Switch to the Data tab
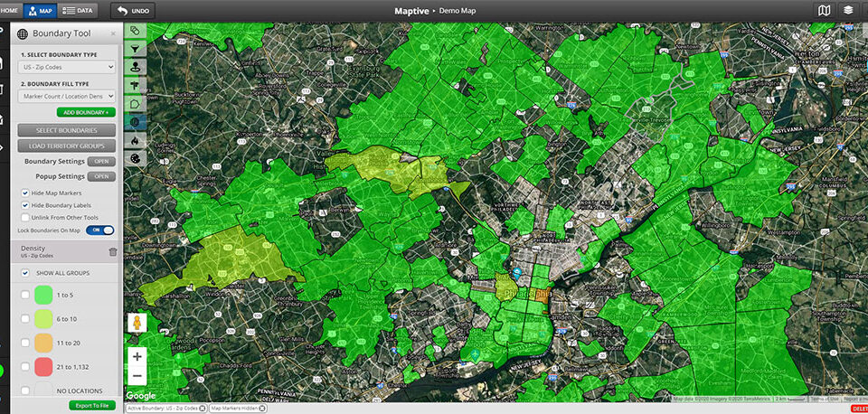This screenshot has width=868, height=414. [78, 10]
